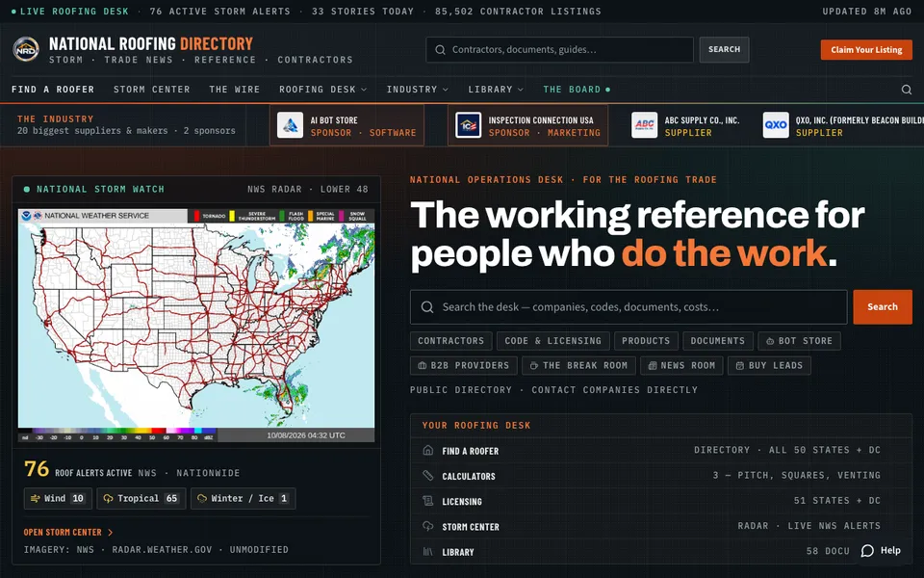Filter alerts by Wind 10 chip
The image size is (924, 578).
(x=58, y=498)
